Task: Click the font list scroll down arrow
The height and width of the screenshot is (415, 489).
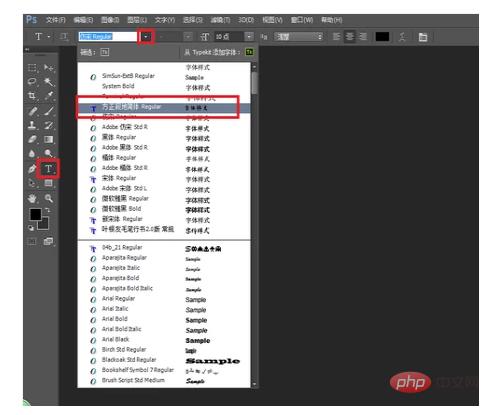Action: pyautogui.click(x=254, y=384)
